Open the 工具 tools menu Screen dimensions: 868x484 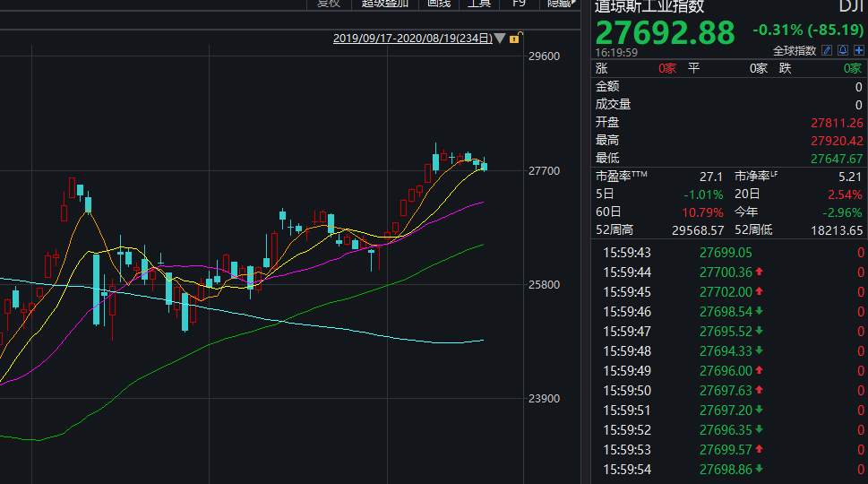pos(479,4)
